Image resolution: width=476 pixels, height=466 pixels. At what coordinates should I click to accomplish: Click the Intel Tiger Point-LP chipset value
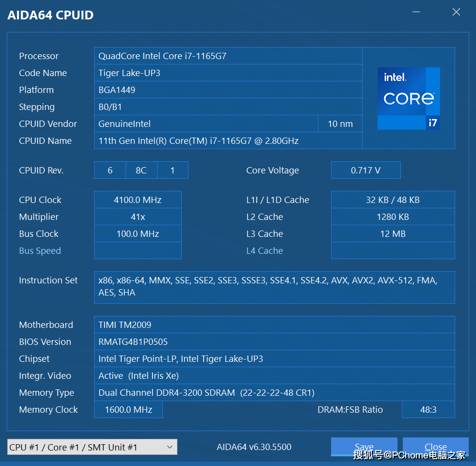(x=274, y=358)
